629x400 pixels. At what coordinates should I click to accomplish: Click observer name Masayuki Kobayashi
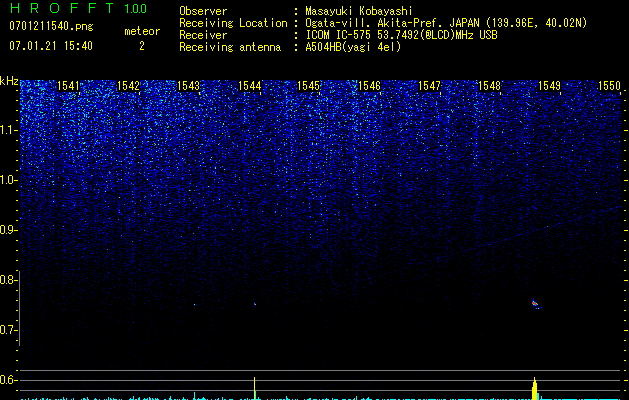[x=359, y=11]
